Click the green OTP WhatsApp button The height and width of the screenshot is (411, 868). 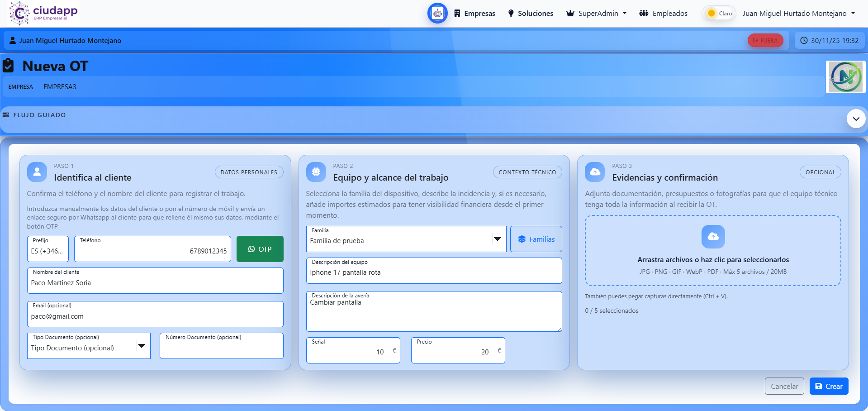260,249
